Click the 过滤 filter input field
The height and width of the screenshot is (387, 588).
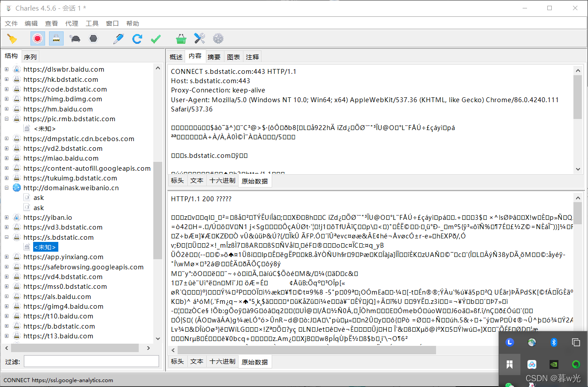(x=91, y=361)
